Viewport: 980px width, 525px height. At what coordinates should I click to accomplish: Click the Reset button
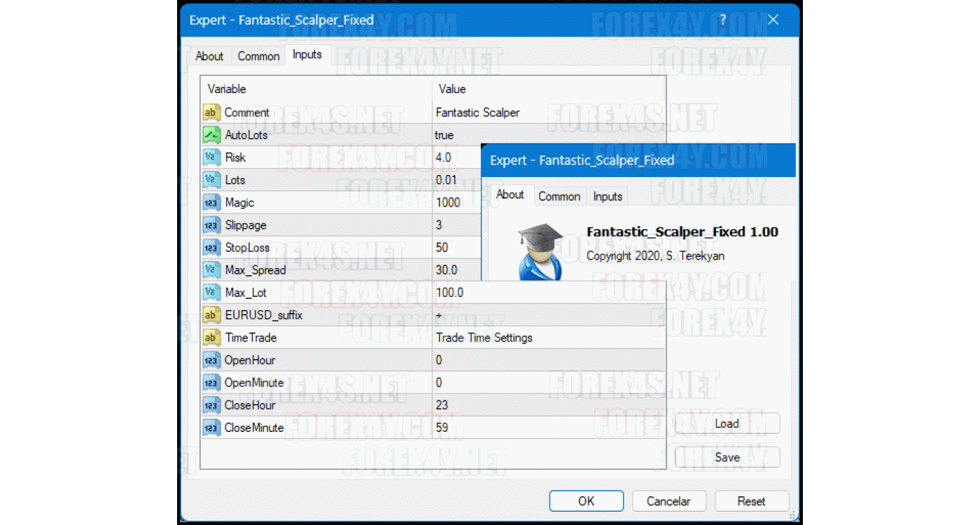(x=751, y=501)
